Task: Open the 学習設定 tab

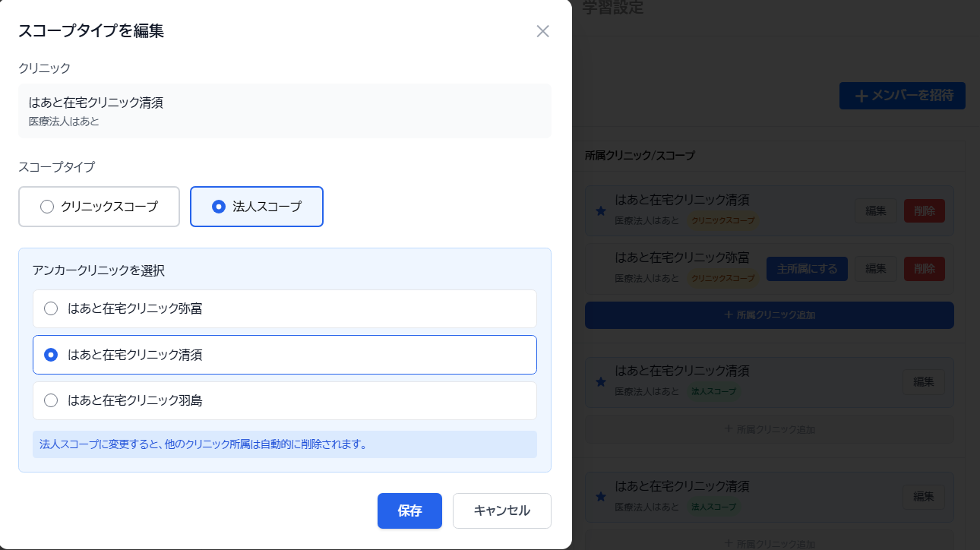Action: coord(612,9)
